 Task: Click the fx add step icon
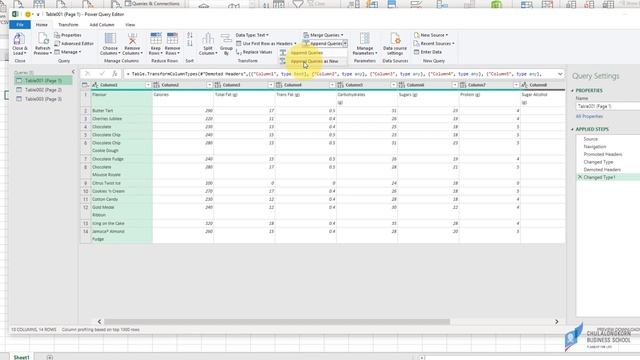coord(115,74)
